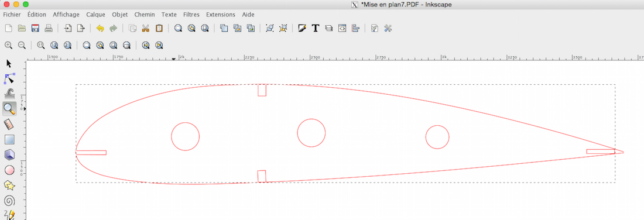This screenshot has width=644, height=220.
Task: Open the Text and Font dialog
Action: 316,28
